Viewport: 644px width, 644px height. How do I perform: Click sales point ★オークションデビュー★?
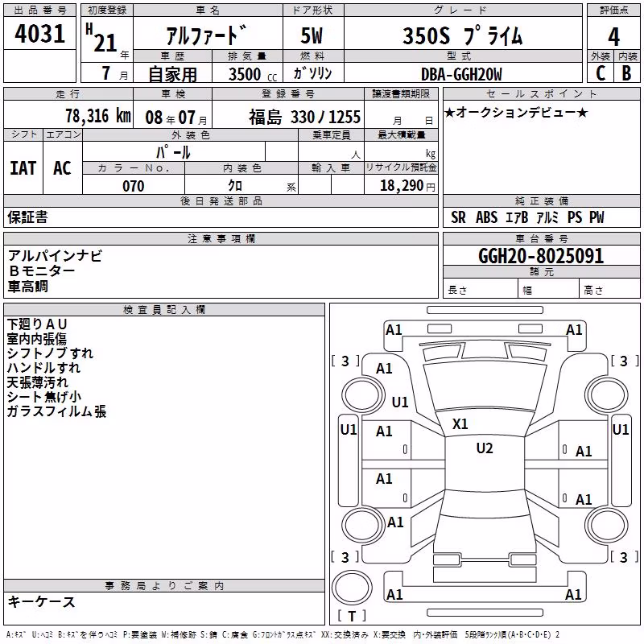[516, 112]
